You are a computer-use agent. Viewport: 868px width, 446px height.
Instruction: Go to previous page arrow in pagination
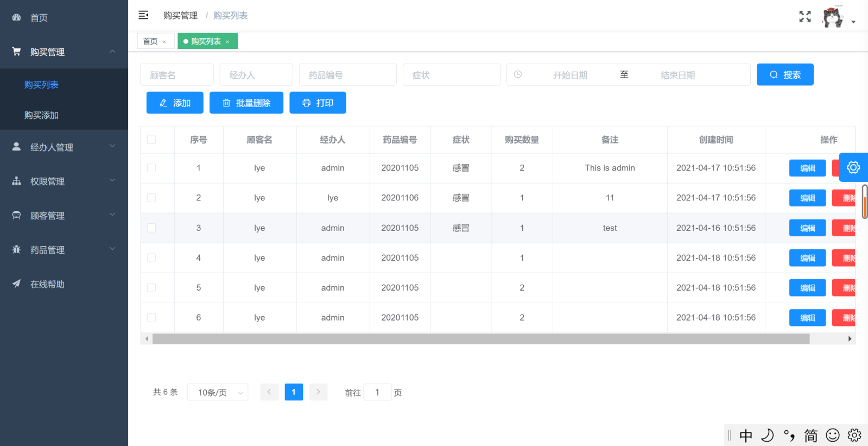click(x=269, y=392)
